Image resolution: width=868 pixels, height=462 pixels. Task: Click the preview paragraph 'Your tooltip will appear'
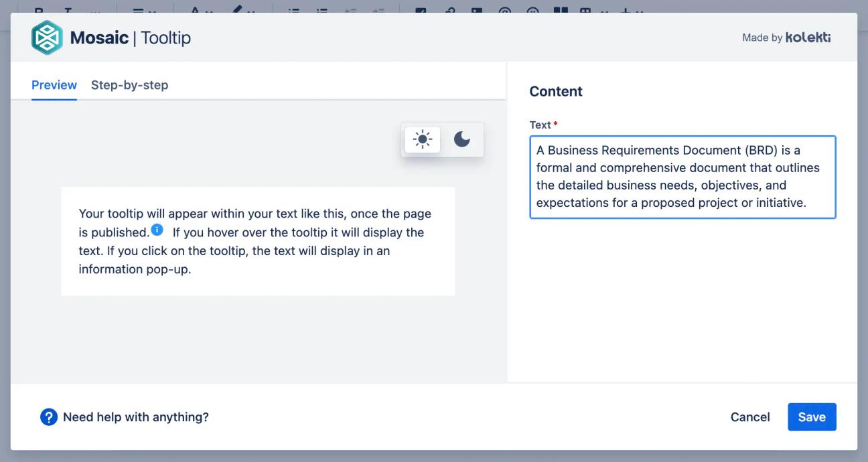tap(255, 242)
